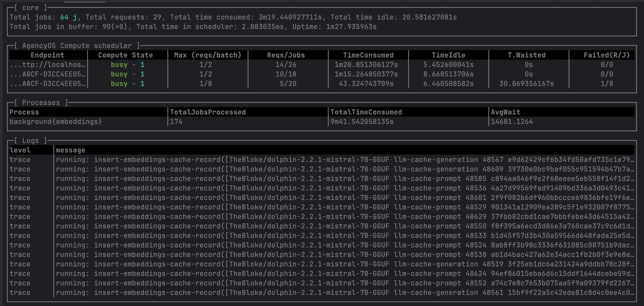Image resolution: width=644 pixels, height=306 pixels.
Task: Click the AvgWait column header
Action: 505,112
